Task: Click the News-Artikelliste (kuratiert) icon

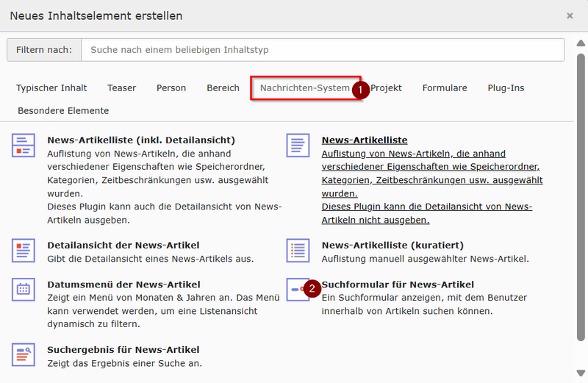Action: [x=298, y=251]
